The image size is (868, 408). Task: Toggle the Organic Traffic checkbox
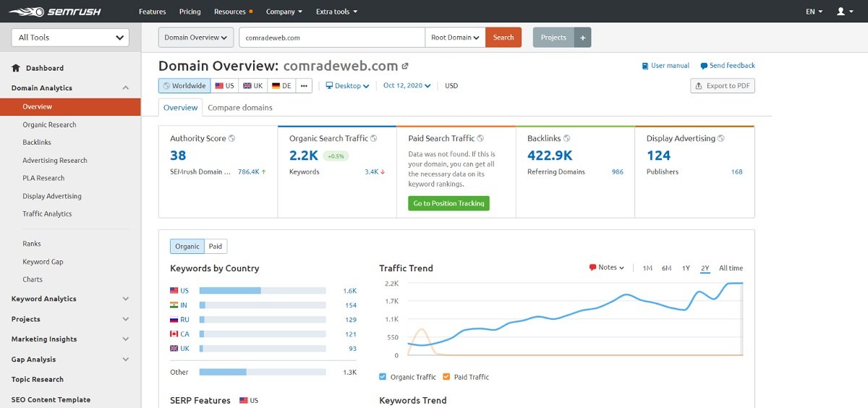pyautogui.click(x=383, y=377)
